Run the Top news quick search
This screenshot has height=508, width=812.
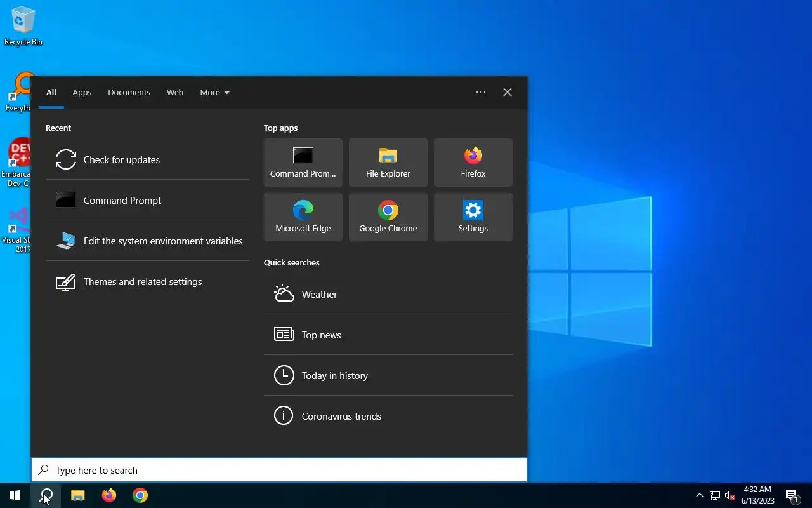click(x=388, y=335)
